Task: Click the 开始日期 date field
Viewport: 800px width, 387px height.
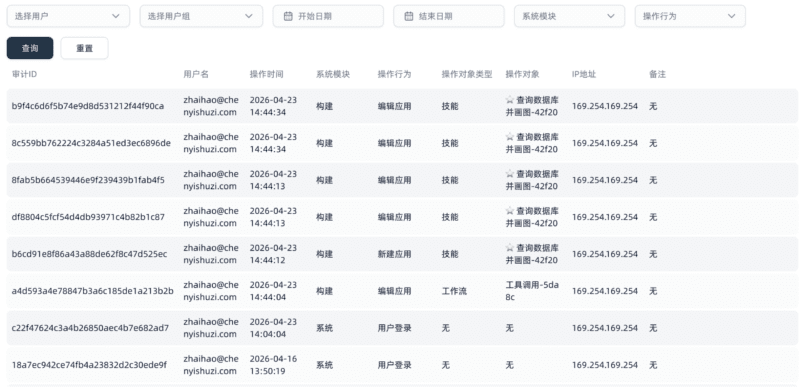Action: tap(328, 16)
